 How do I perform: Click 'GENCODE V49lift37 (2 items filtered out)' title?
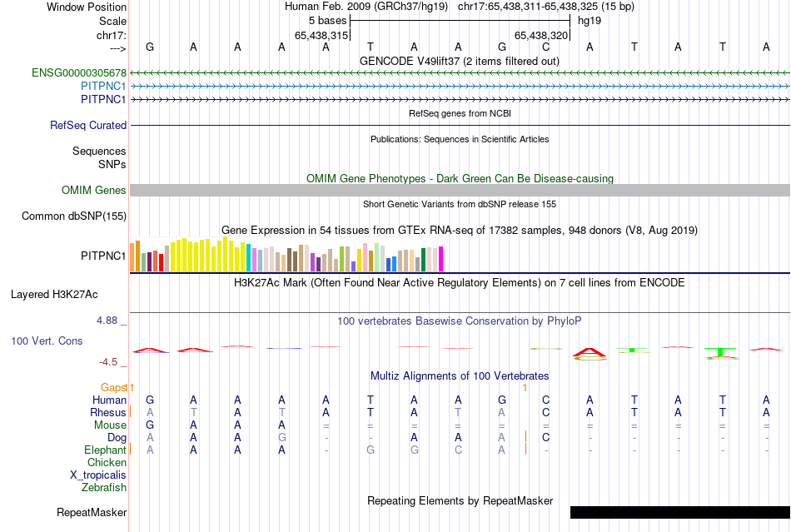pos(460,62)
